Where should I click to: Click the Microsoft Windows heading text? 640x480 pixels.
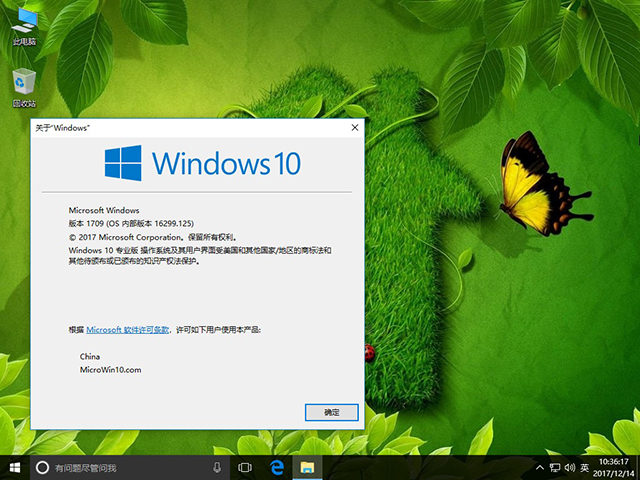click(x=104, y=210)
